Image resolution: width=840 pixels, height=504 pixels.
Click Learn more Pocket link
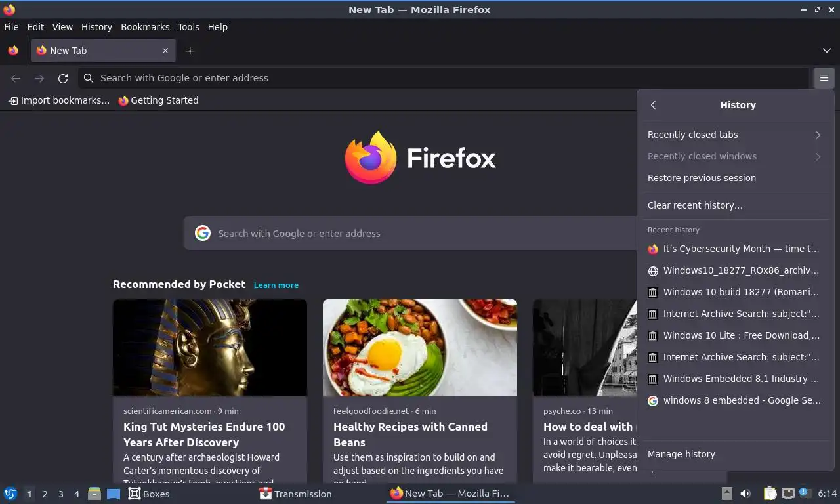(x=276, y=285)
